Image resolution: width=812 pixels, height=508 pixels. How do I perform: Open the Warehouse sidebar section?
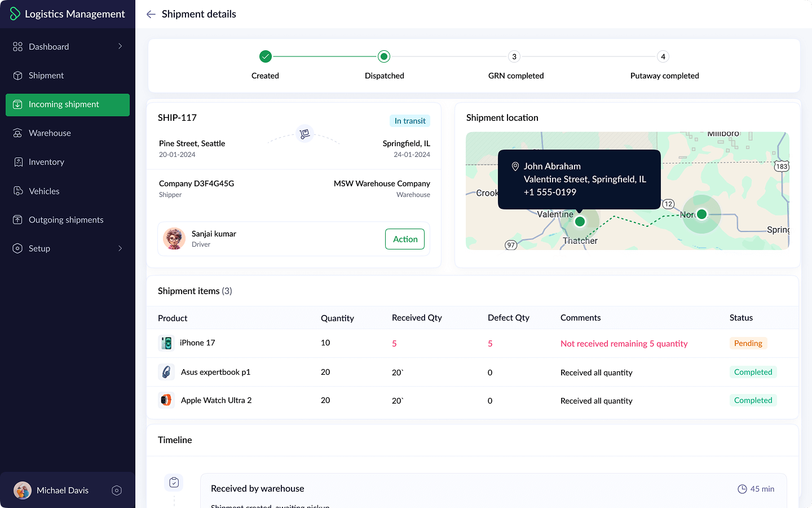(x=50, y=133)
